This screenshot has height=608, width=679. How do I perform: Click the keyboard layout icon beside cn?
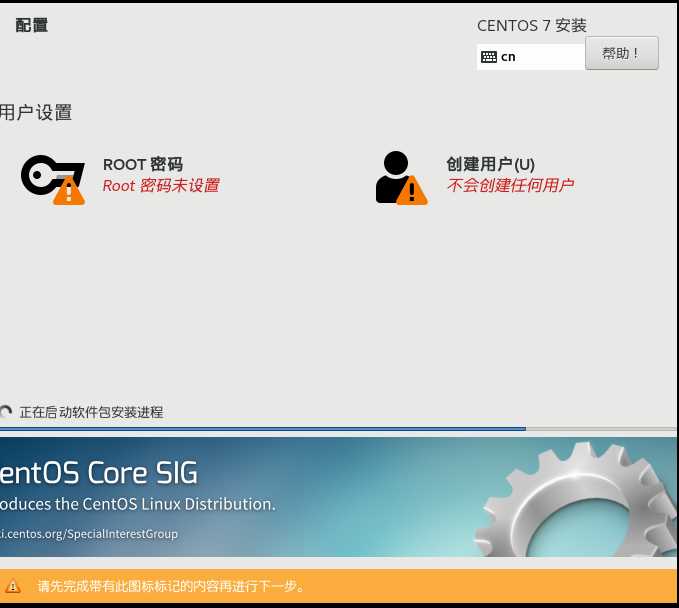489,57
